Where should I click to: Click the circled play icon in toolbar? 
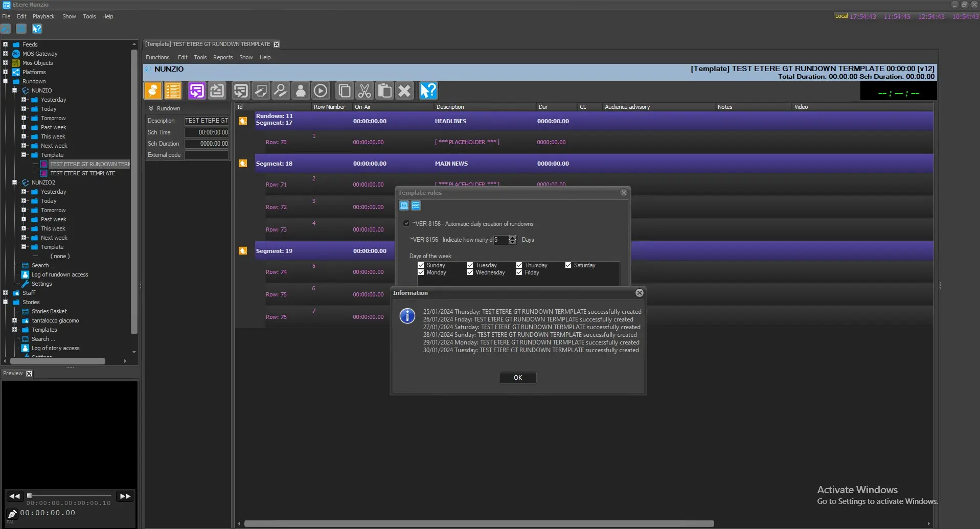click(x=321, y=91)
